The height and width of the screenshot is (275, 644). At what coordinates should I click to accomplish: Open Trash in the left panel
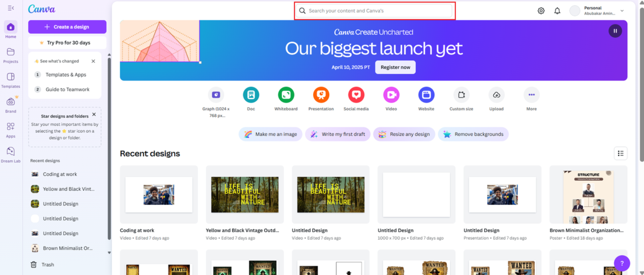tap(42, 264)
